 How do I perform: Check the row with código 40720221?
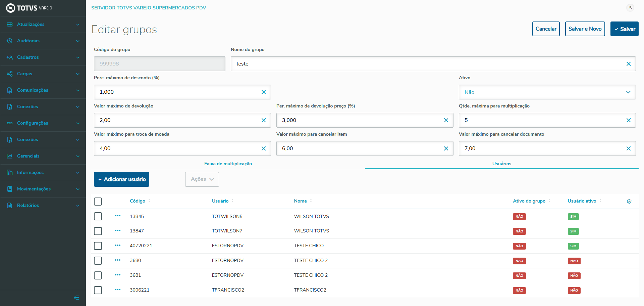point(98,246)
